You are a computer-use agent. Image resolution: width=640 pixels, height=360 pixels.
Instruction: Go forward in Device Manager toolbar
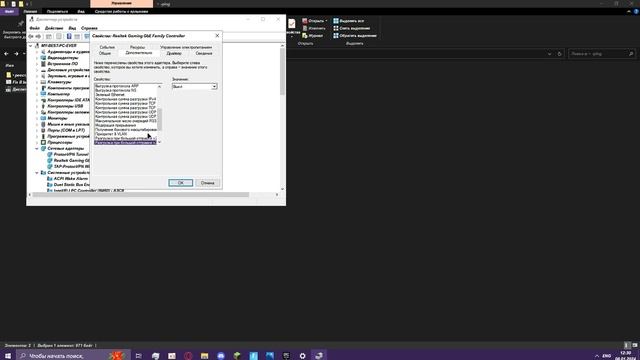point(38,36)
